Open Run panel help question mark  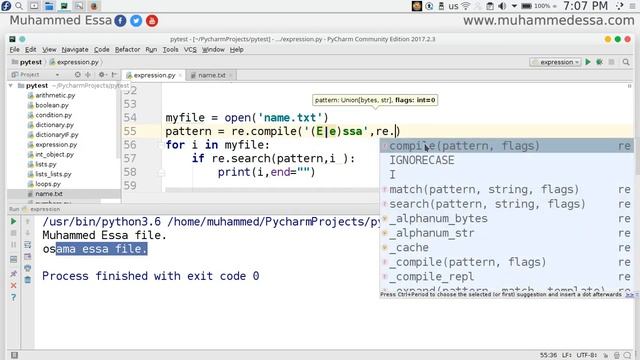[x=13, y=298]
